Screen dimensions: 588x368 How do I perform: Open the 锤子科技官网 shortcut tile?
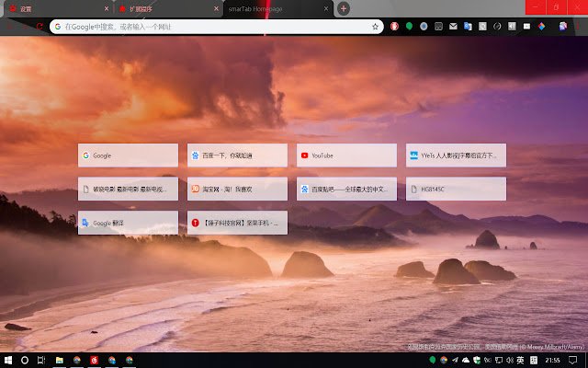(237, 223)
